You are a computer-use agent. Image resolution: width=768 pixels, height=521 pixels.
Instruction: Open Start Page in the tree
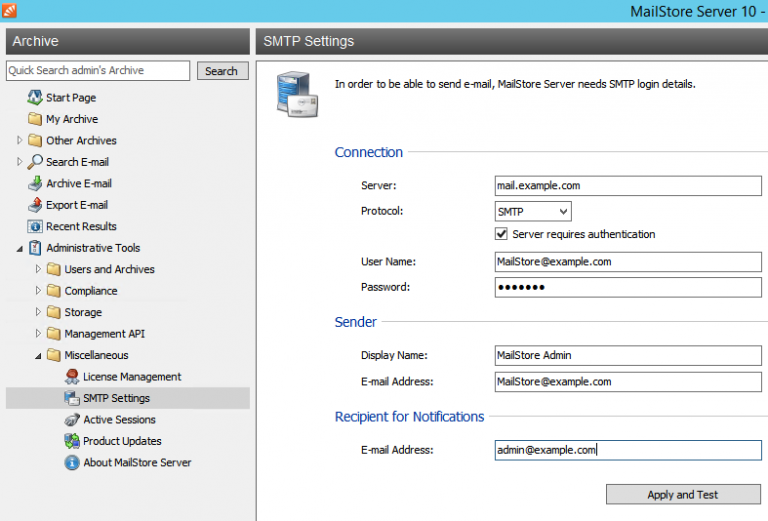(x=71, y=97)
